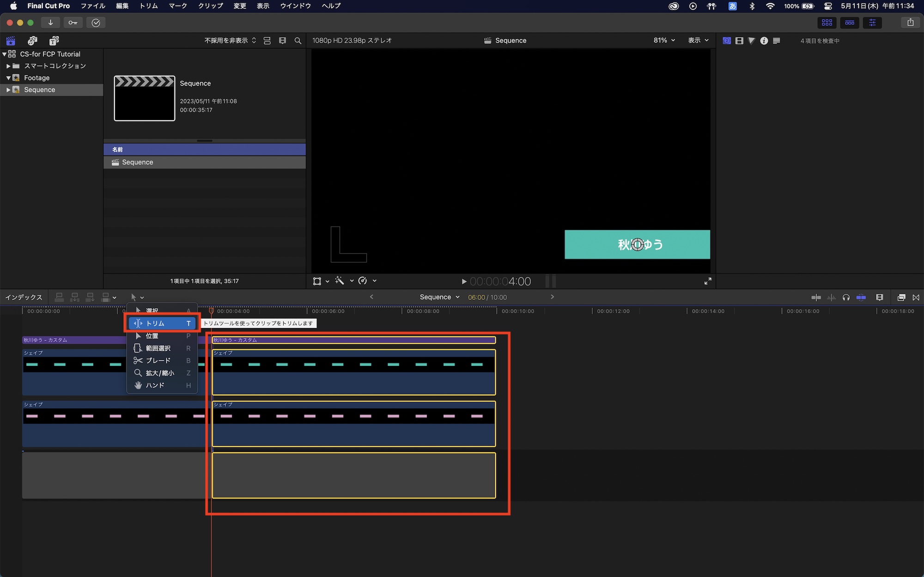
Task: Click the import media arrow button
Action: point(50,23)
